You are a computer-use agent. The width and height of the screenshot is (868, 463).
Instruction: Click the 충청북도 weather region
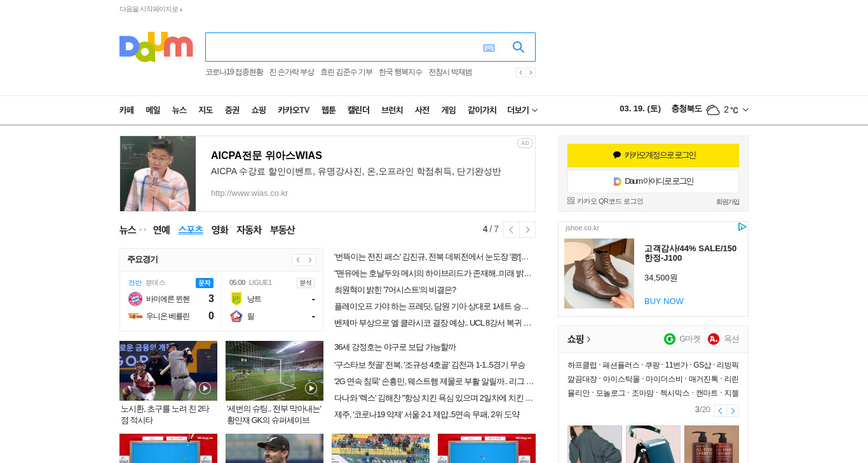(x=686, y=109)
